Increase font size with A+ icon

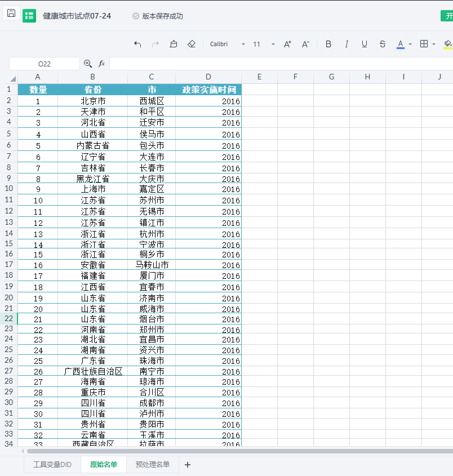click(x=287, y=45)
